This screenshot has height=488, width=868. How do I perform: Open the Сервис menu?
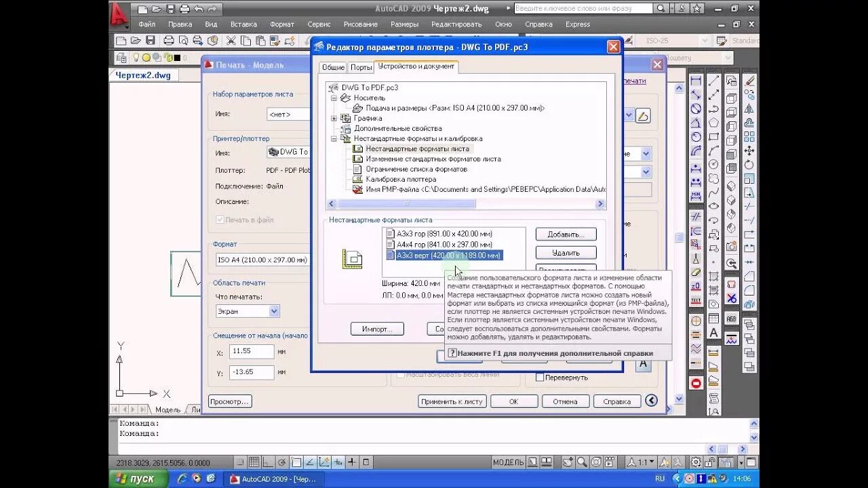[319, 24]
